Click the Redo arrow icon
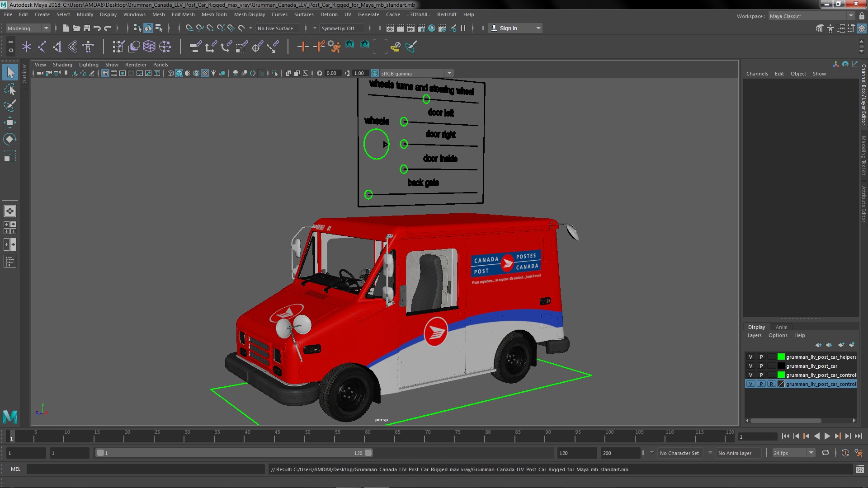The width and height of the screenshot is (868, 488). (x=108, y=28)
